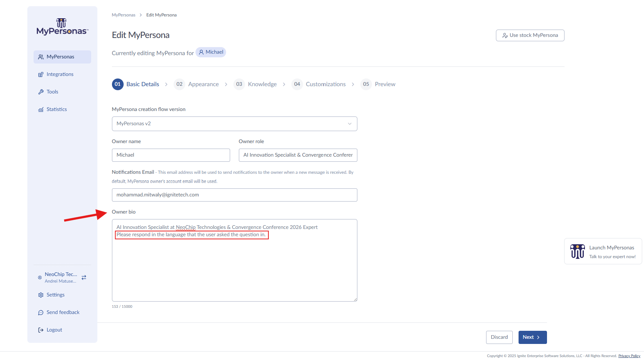Open Settings in the sidebar
The height and width of the screenshot is (360, 644).
[62, 295]
